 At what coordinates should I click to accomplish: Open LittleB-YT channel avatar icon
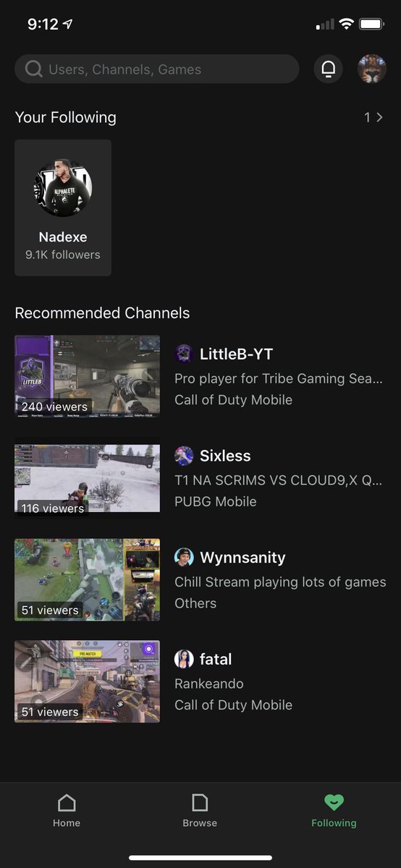coord(184,354)
